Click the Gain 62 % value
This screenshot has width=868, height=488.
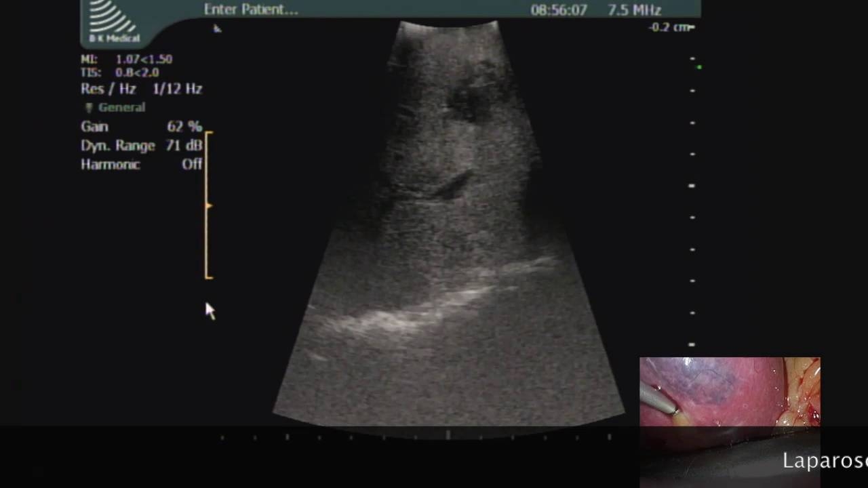pyautogui.click(x=184, y=126)
